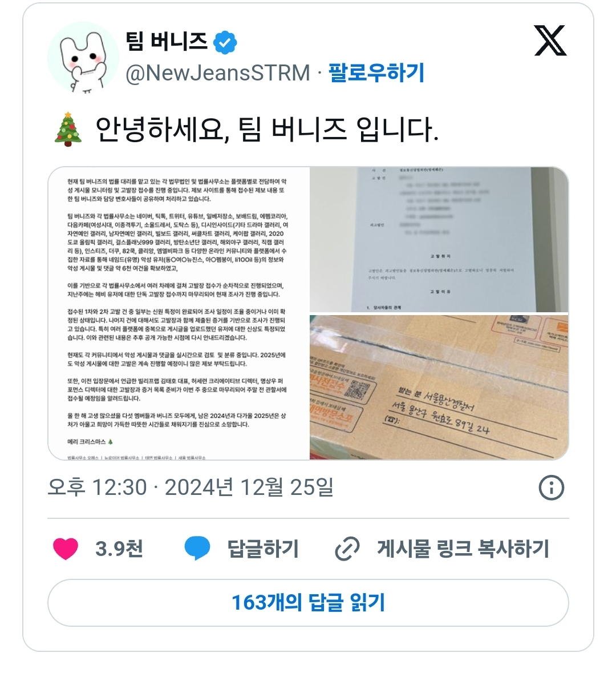Screen dimensions: 616x685
Task: Open the info circle icon
Action: pyautogui.click(x=552, y=487)
